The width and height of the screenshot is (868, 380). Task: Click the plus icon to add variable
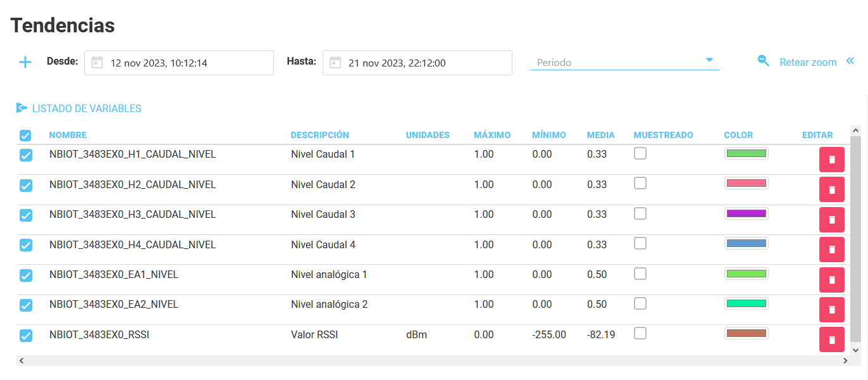25,62
